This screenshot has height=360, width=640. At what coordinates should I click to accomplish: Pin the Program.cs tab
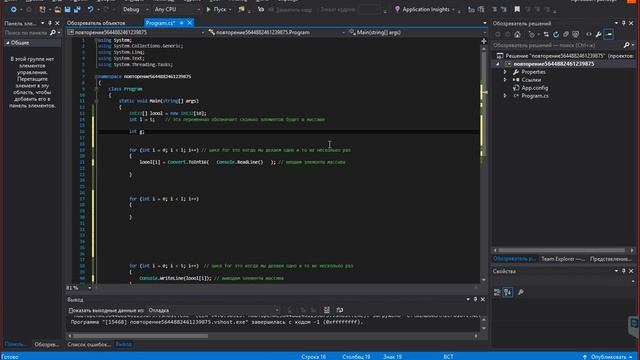pos(182,23)
